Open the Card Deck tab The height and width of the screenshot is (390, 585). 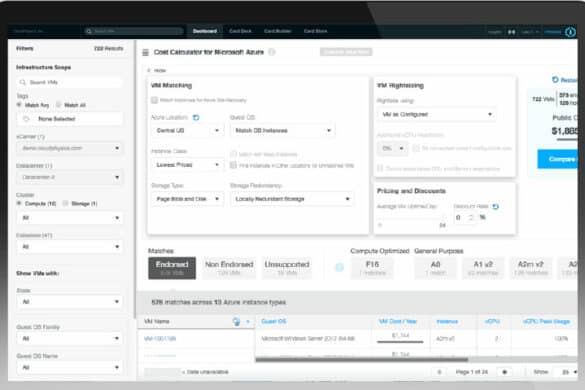[x=240, y=31]
